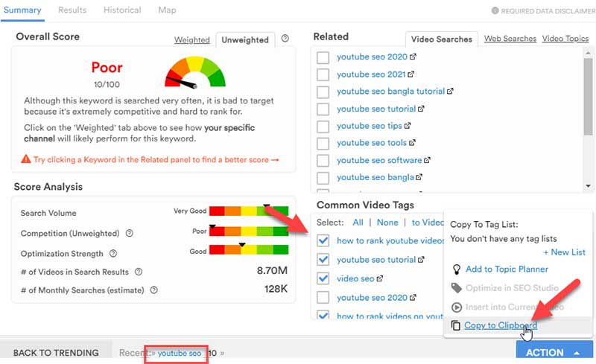This screenshot has height=364, width=596.
Task: Click Copy to Clipboard link
Action: (x=501, y=325)
